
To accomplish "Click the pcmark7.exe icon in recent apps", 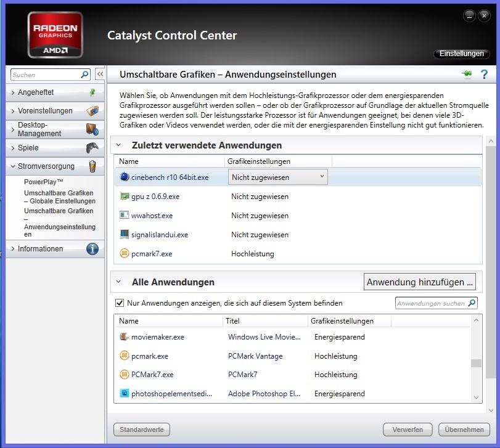I will pyautogui.click(x=124, y=254).
